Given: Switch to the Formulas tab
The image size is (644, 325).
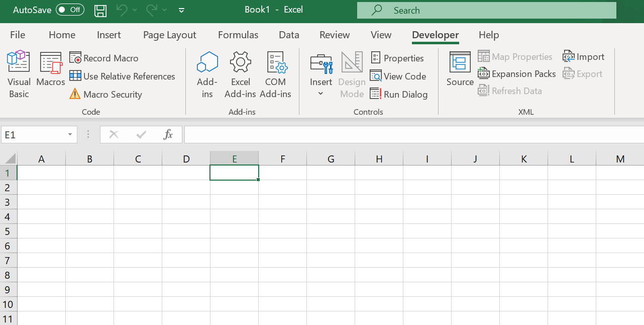Looking at the screenshot, I should tap(238, 35).
